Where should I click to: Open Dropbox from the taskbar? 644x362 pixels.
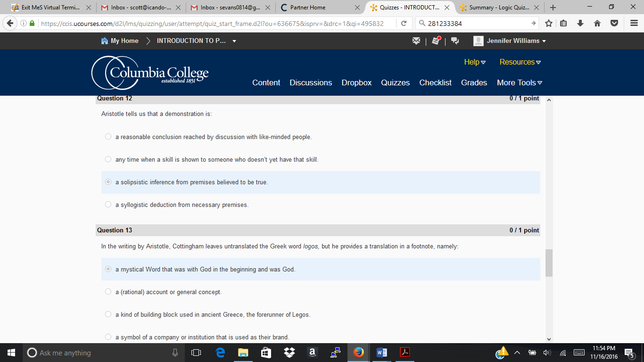(x=289, y=353)
